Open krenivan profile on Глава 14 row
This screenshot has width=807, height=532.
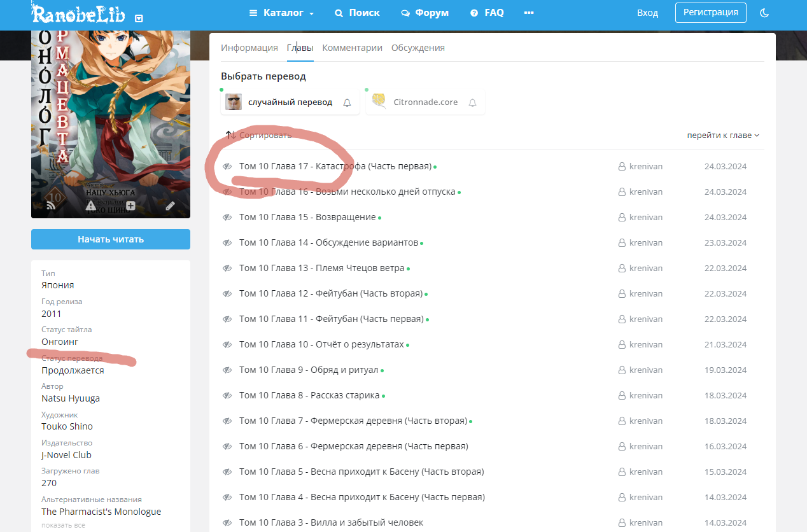pyautogui.click(x=646, y=242)
